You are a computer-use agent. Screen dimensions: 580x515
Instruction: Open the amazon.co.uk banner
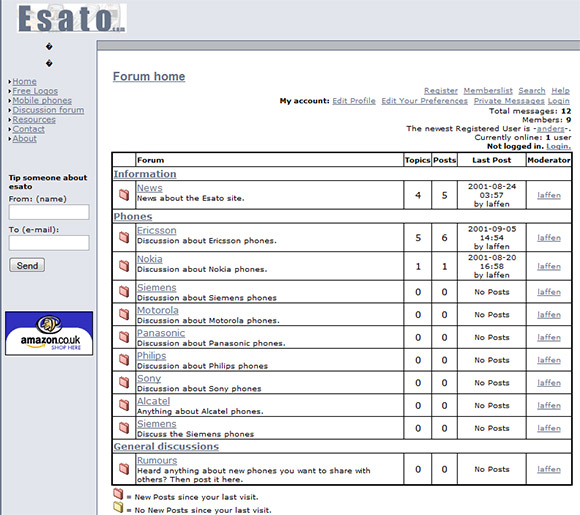pos(49,333)
